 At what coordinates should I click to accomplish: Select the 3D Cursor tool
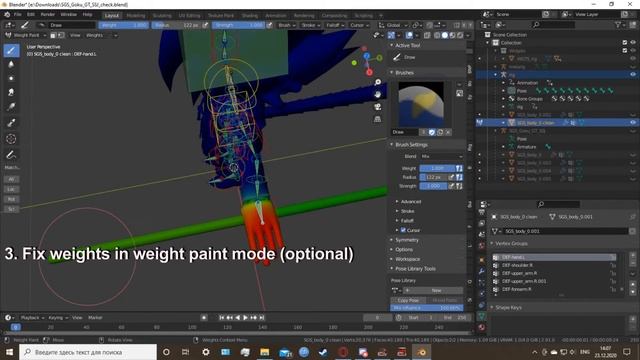point(11,139)
